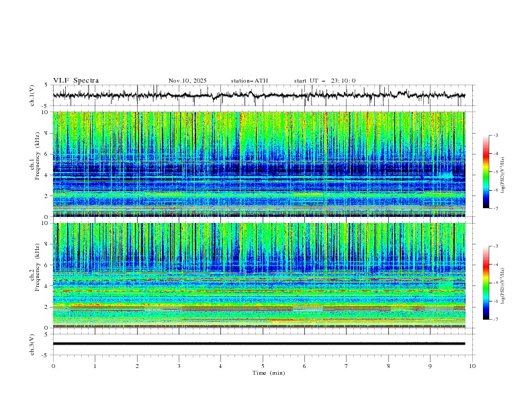Select the date 'Nov.10, 2025' in header
Viewport: 532px width, 411px height.
click(187, 81)
